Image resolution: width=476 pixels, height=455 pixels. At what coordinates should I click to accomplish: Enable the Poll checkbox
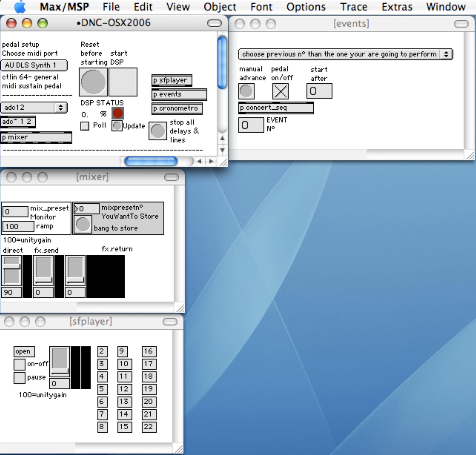tap(85, 126)
